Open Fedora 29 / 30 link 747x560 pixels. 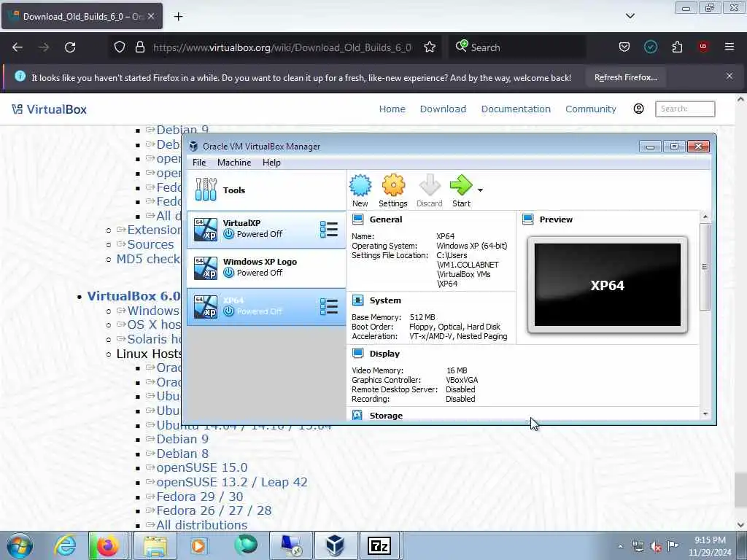200,497
